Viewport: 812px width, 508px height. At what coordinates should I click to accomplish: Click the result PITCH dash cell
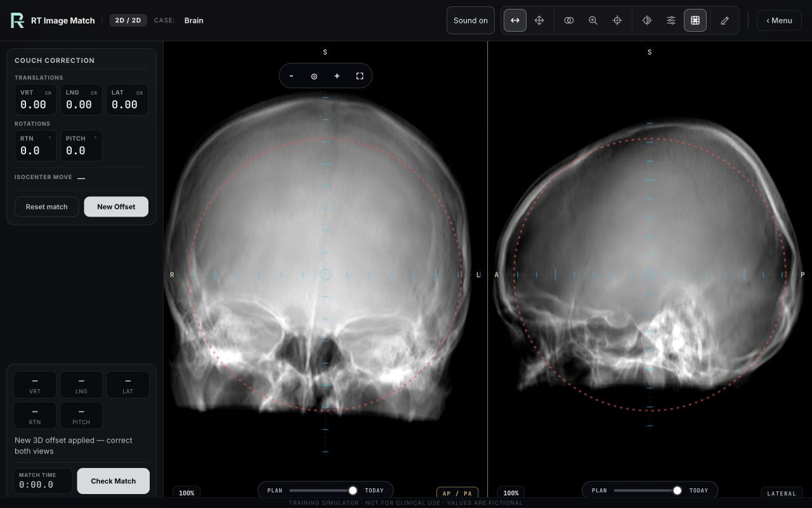81,415
